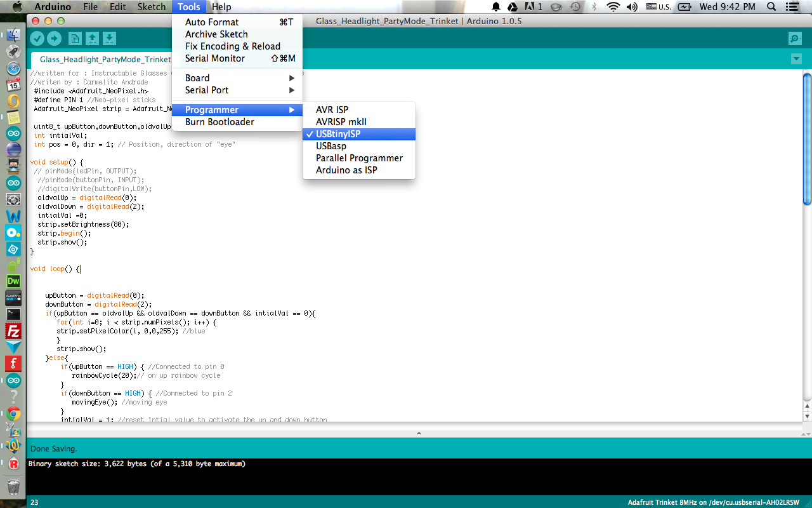Open the Edit menu

[117, 7]
